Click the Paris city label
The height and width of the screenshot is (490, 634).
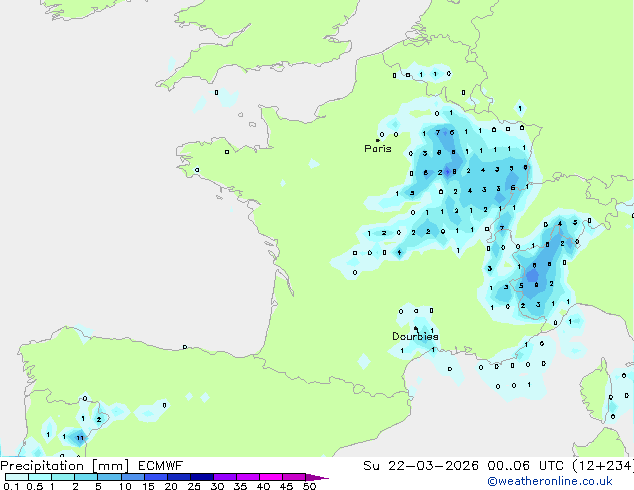pos(378,149)
